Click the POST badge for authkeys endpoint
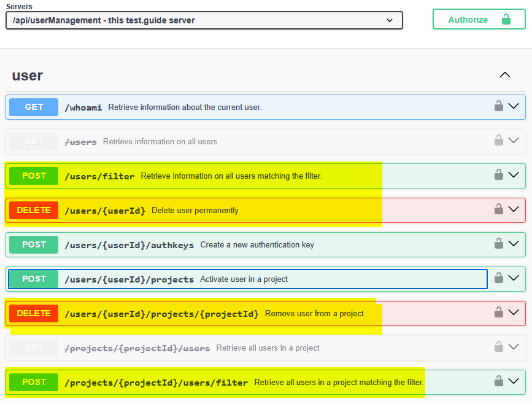 (34, 244)
